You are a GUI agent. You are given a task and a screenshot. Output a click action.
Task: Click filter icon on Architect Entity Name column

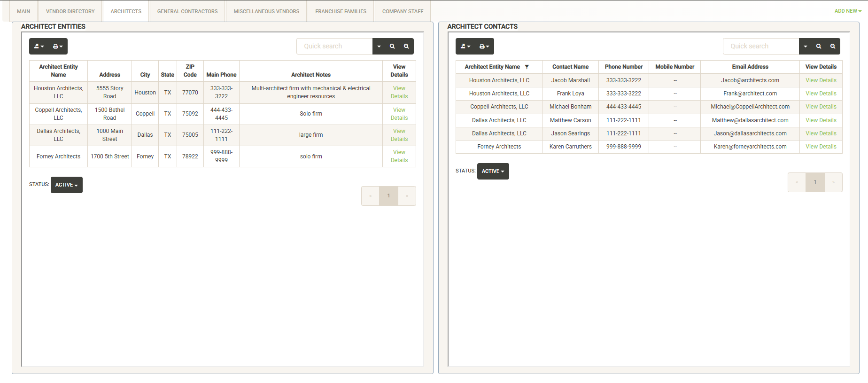[x=527, y=67]
